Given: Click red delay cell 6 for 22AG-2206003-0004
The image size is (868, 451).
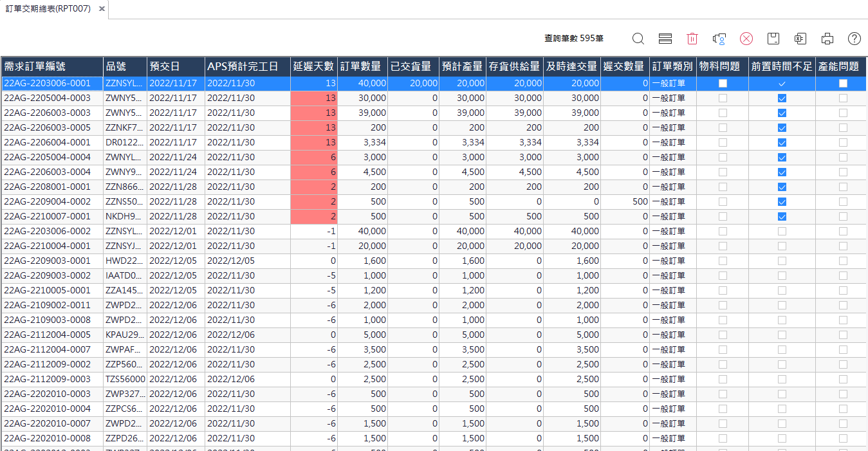Looking at the screenshot, I should point(314,172).
